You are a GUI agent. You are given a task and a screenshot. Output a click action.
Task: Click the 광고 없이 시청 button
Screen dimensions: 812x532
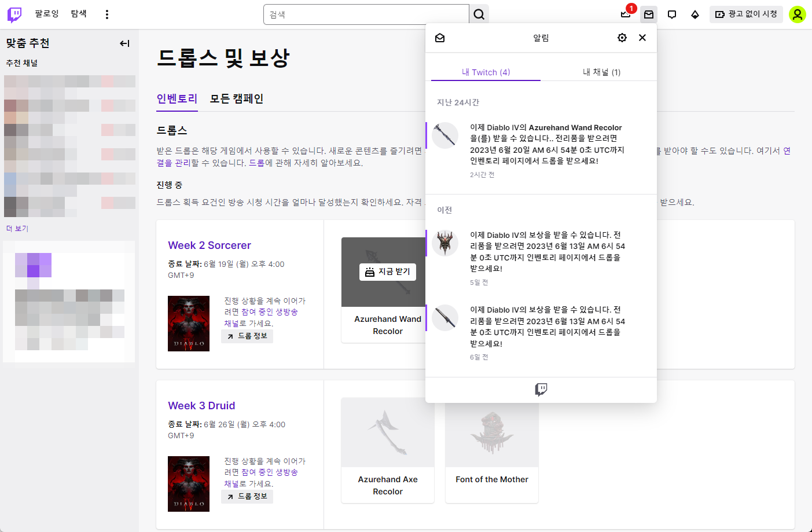tap(746, 14)
